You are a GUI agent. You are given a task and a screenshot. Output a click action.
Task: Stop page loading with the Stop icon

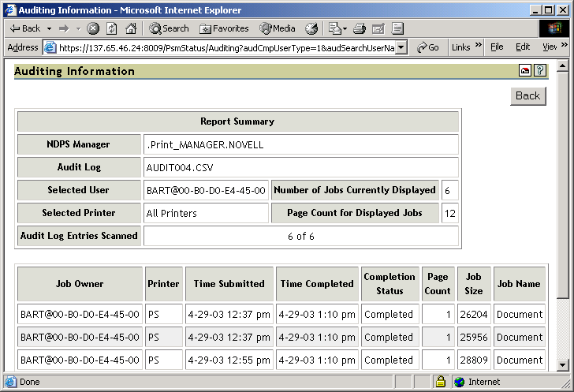(x=93, y=28)
